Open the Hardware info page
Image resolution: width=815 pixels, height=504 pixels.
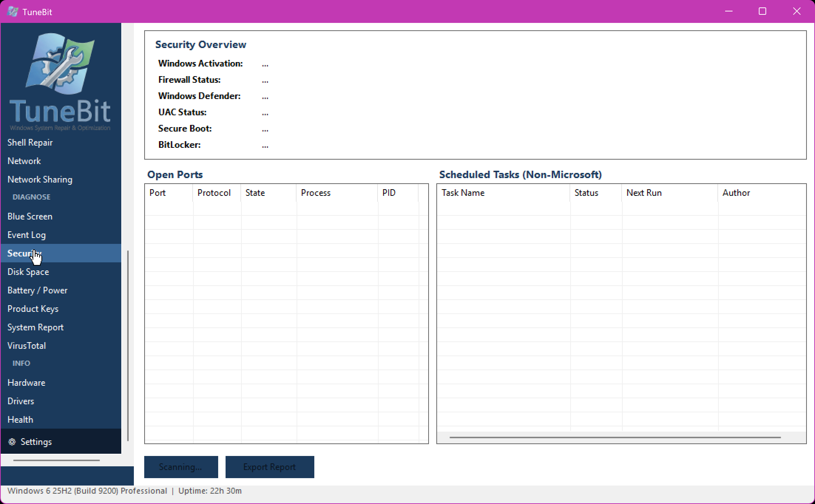(x=61, y=383)
